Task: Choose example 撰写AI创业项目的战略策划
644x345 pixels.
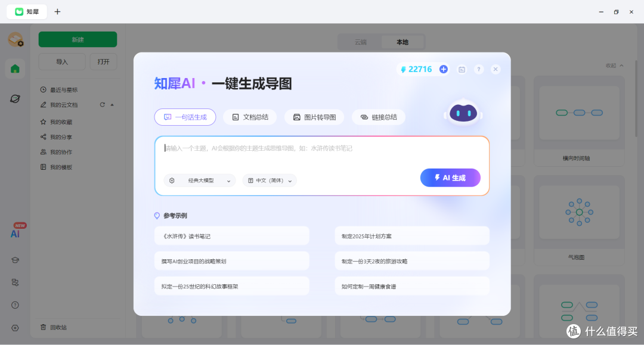Action: (x=231, y=261)
